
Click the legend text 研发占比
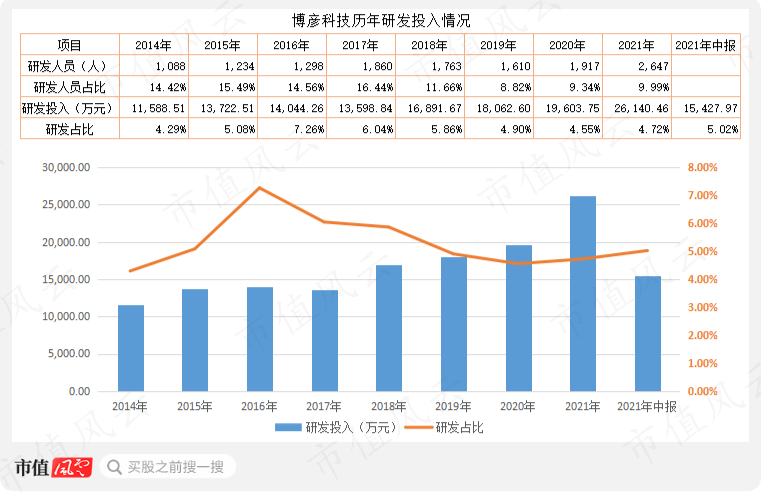(x=459, y=428)
